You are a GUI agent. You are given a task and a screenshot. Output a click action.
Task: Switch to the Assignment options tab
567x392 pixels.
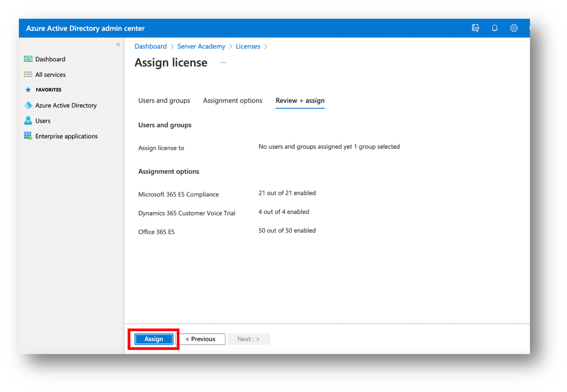[233, 100]
